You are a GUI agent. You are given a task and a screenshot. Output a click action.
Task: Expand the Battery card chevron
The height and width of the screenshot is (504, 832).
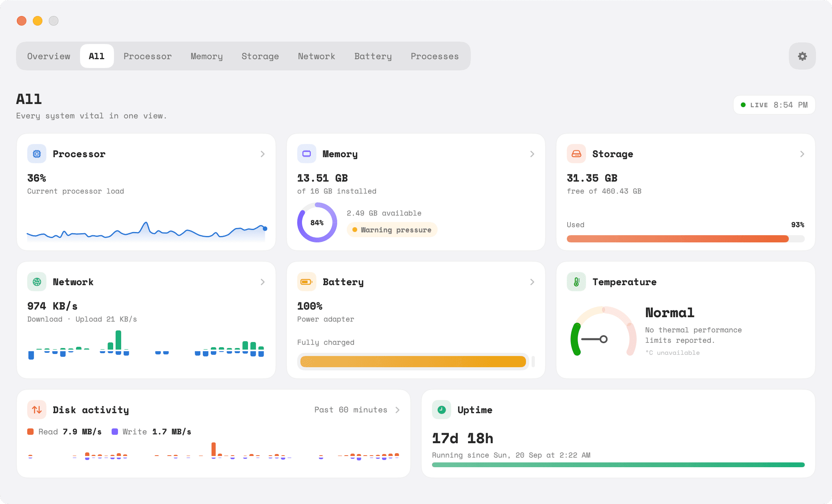click(532, 282)
